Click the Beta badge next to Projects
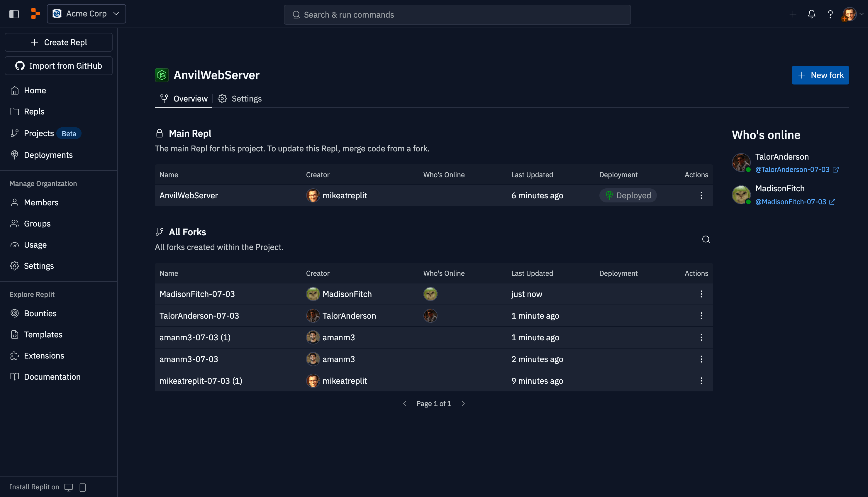Screen dimensions: 868x497 [x=69, y=133]
